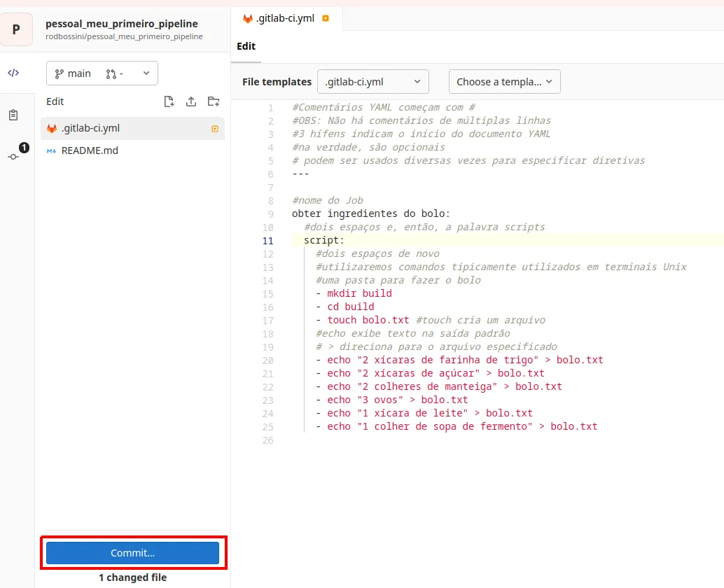724x588 pixels.
Task: Click the echo 'sopa de fermento' line
Action: click(457, 427)
